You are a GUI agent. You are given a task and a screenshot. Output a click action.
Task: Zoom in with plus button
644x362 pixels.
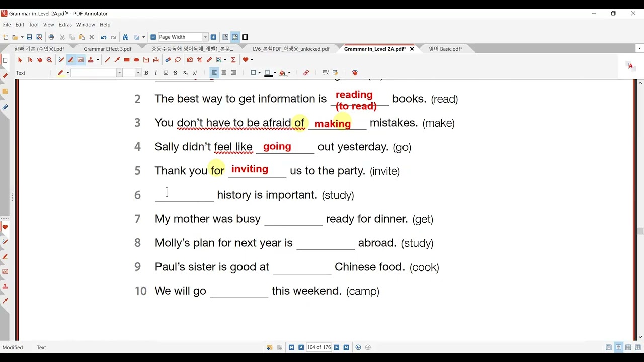[x=213, y=37]
